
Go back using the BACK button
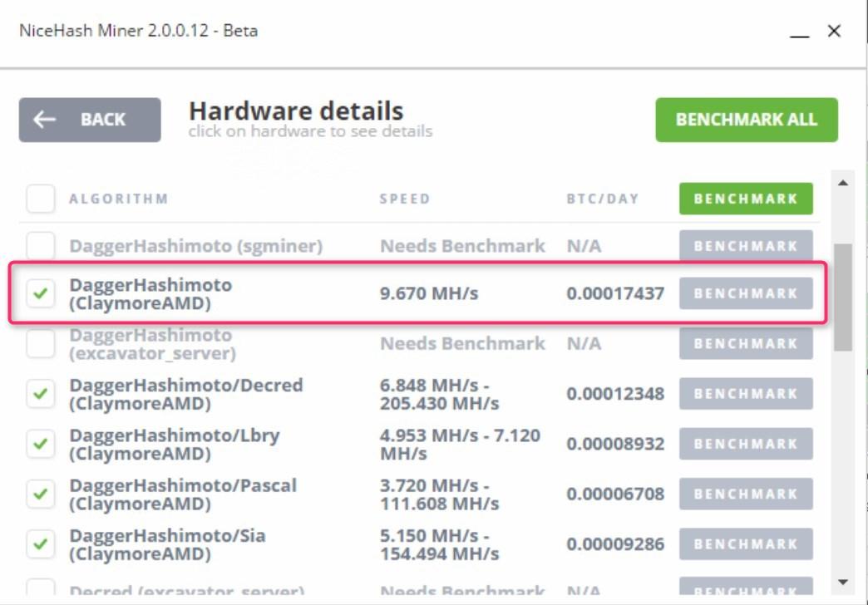90,120
